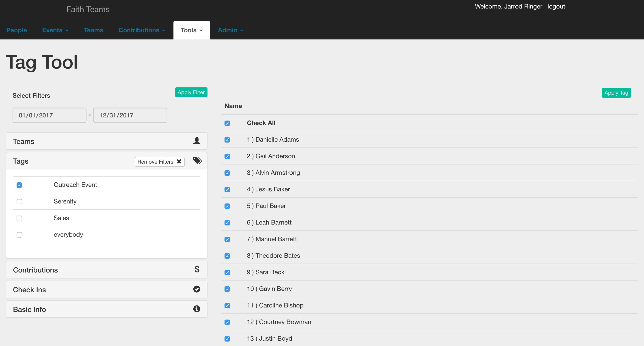644x346 pixels.
Task: Tick the everybody tag checkbox
Action: tap(19, 235)
